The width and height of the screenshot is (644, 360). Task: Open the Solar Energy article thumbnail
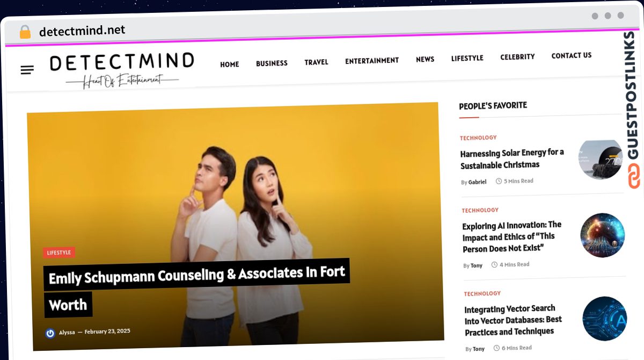600,159
